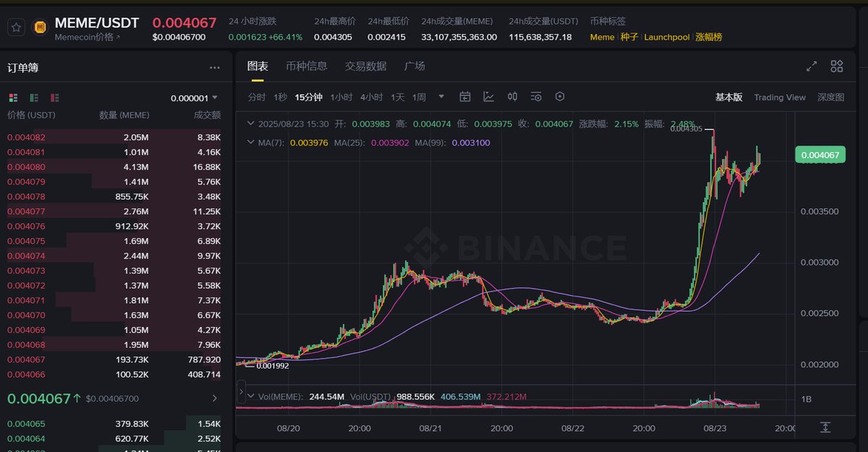The width and height of the screenshot is (868, 452).
Task: Select the 1周 time interval
Action: click(x=420, y=97)
